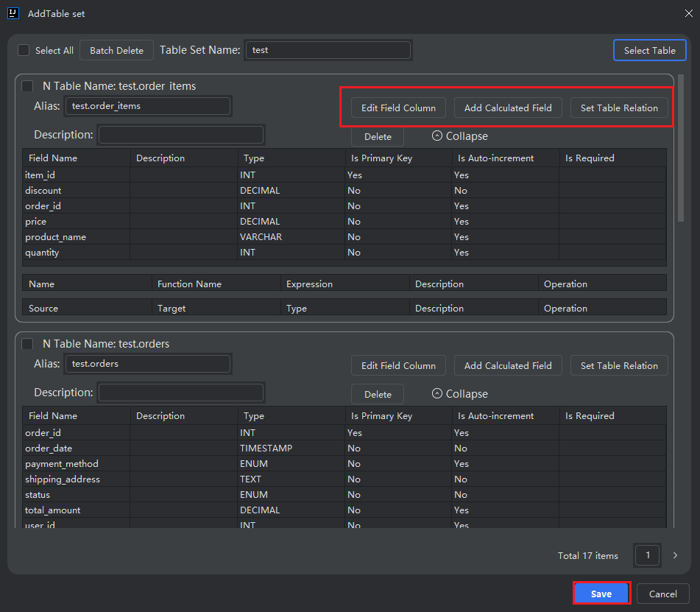
Task: Delete the test.order_items table
Action: 378,136
